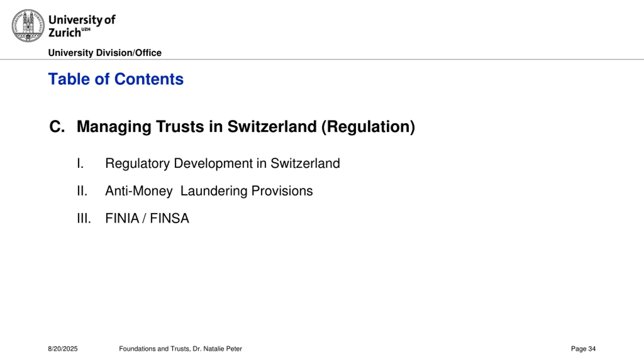Click the word Switzerland in item I
Viewport: 644px width, 362px height.
[305, 163]
